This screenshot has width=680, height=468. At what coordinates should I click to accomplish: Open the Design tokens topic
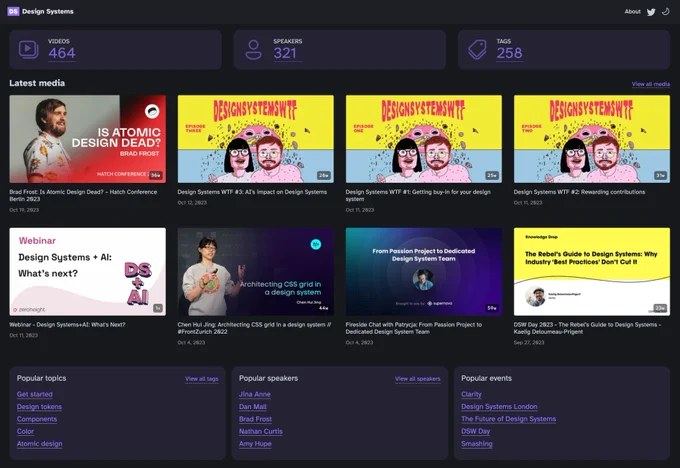(x=39, y=407)
